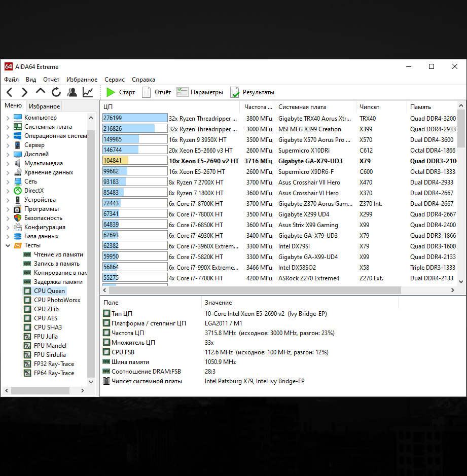
Task: Open the graph chart toolbar icon
Action: 88,92
